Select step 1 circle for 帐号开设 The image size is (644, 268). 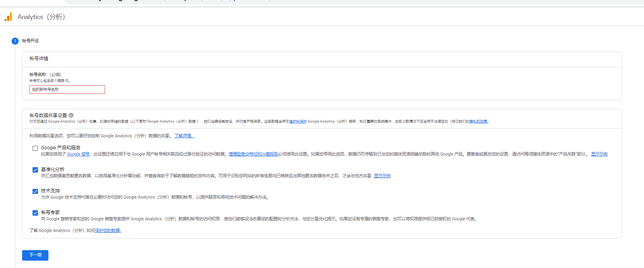(x=15, y=41)
